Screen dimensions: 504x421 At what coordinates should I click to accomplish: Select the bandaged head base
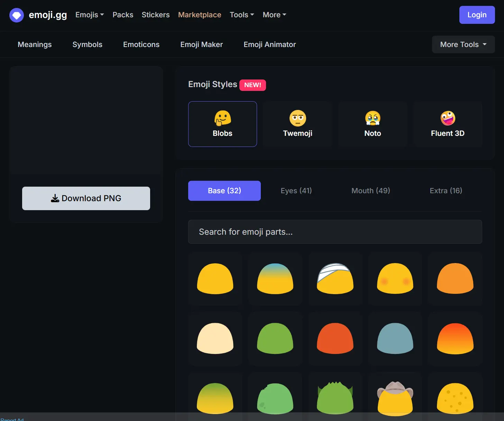coord(335,279)
